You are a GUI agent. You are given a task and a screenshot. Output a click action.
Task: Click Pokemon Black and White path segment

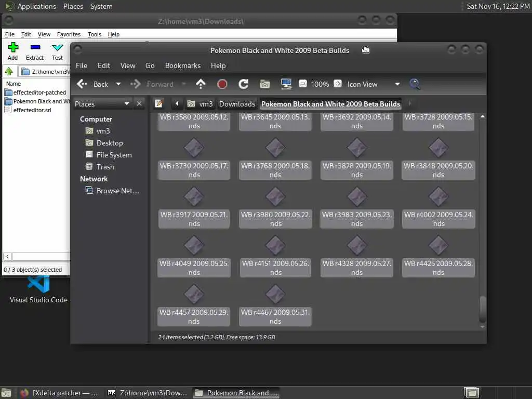click(331, 104)
